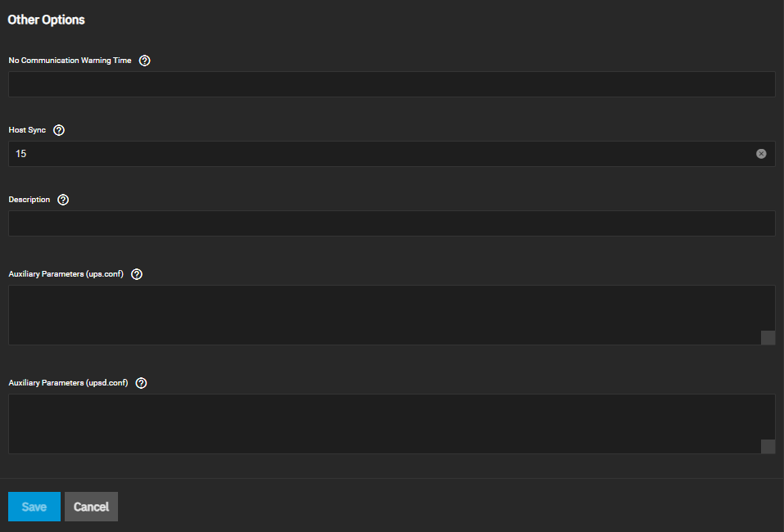
Task: Click the No Communication Warning Time label
Action: pos(70,61)
